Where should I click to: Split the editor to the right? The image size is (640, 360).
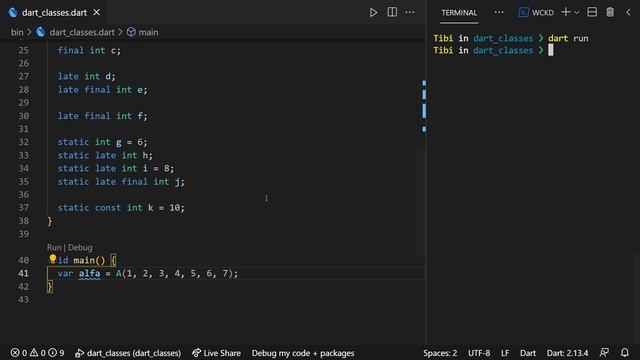click(x=392, y=12)
